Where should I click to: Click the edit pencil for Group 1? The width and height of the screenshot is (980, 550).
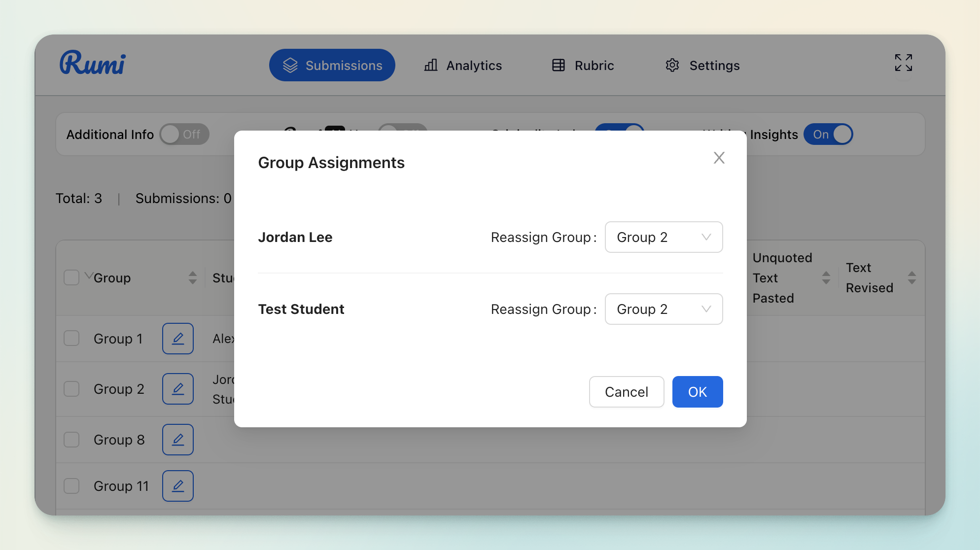click(178, 339)
